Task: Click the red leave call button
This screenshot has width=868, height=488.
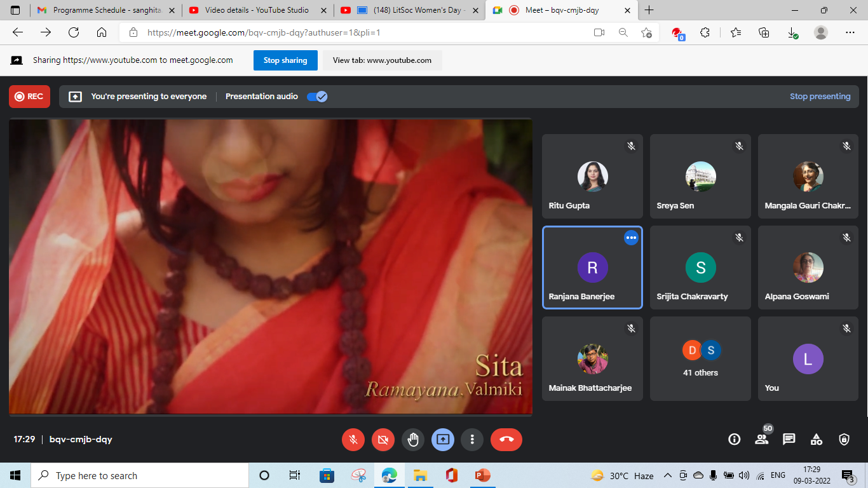Action: pyautogui.click(x=506, y=439)
